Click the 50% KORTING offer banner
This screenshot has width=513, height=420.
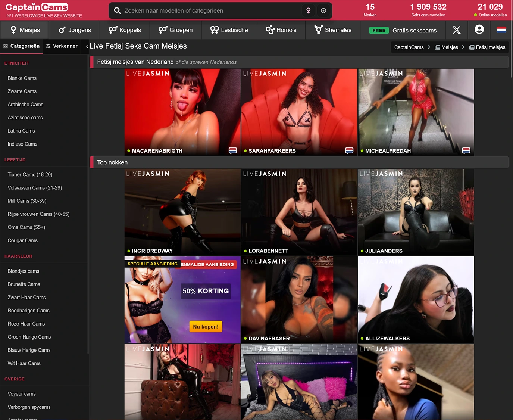(x=206, y=291)
